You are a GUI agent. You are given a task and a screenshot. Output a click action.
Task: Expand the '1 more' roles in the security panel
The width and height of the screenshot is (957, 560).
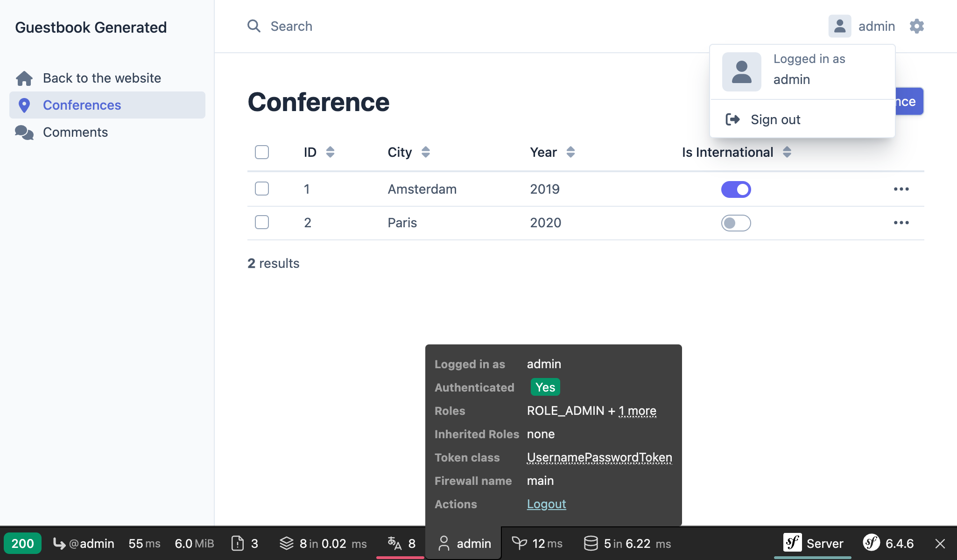pos(637,411)
